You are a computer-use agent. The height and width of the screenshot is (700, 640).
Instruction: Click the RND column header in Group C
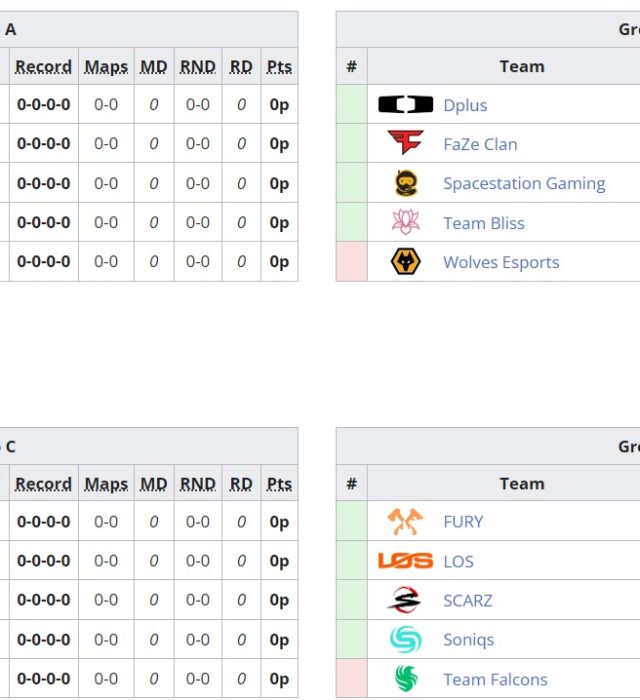(197, 484)
